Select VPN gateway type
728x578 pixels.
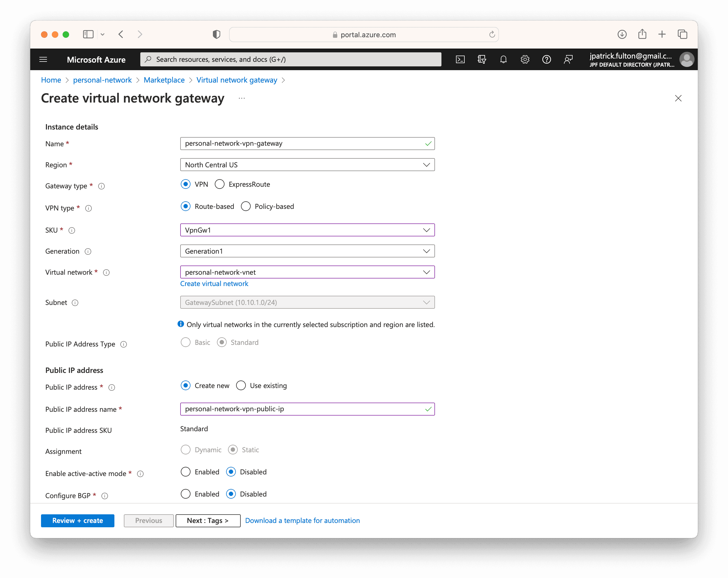pyautogui.click(x=186, y=184)
